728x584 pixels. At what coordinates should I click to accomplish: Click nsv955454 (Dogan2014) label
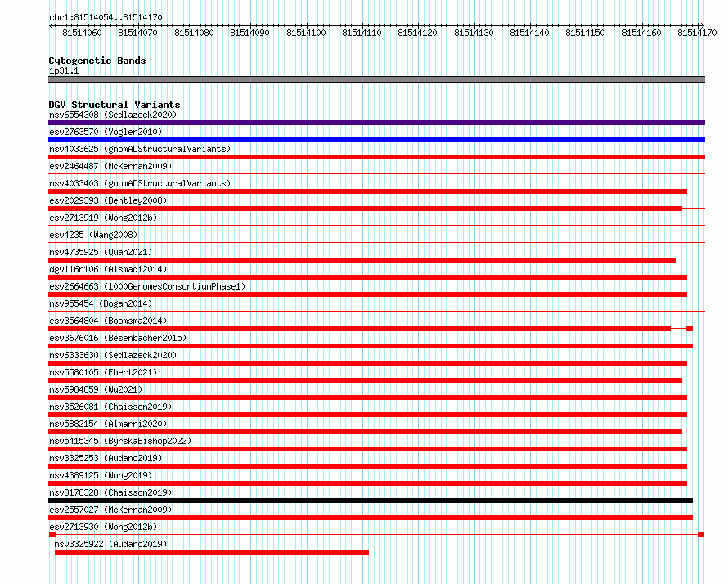coord(101,303)
